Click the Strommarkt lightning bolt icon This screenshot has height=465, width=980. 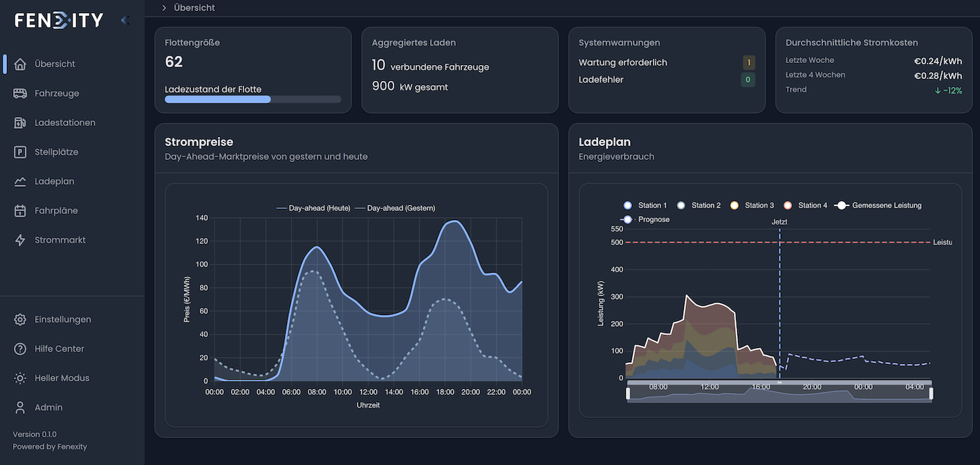(19, 239)
